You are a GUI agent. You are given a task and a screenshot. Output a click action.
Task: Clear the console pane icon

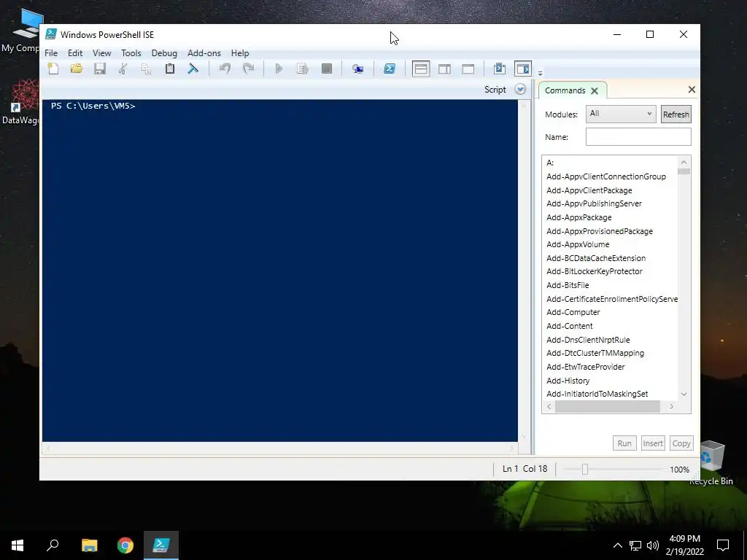coord(193,69)
